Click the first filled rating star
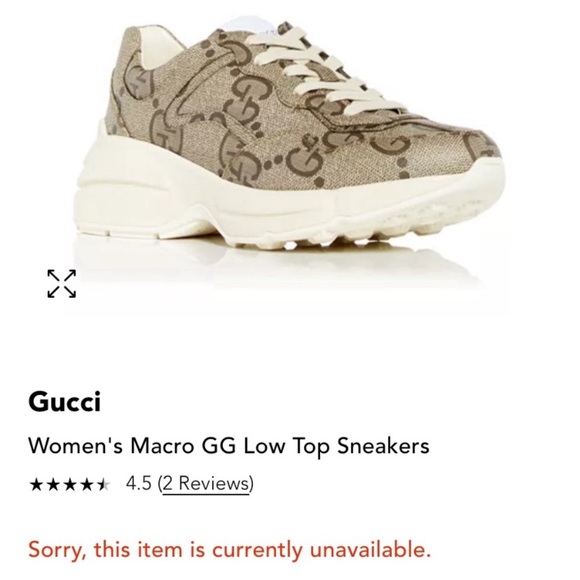 click(x=36, y=484)
